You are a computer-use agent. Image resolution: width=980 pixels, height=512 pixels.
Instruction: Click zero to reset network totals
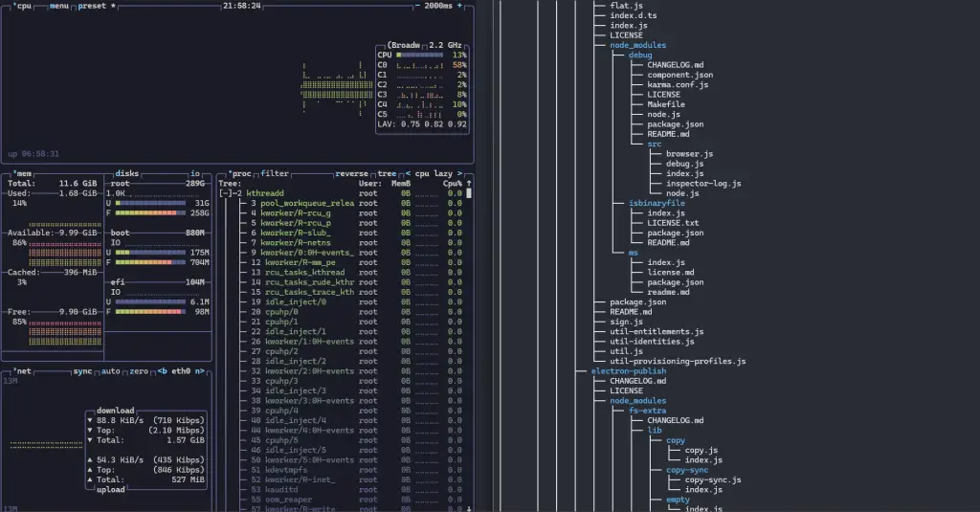140,370
